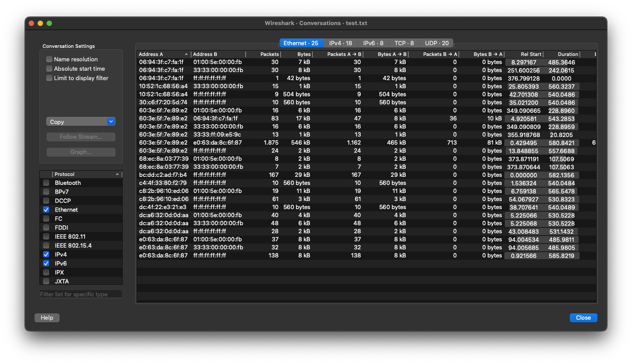Switch to the IPv4 · 18 tab
632x364 pixels.
[x=340, y=43]
